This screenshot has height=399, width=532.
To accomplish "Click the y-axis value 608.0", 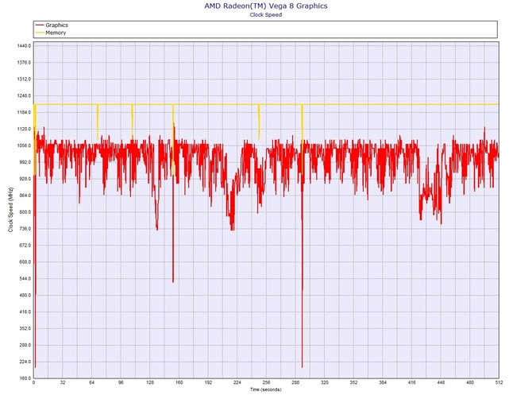I will click(25, 262).
